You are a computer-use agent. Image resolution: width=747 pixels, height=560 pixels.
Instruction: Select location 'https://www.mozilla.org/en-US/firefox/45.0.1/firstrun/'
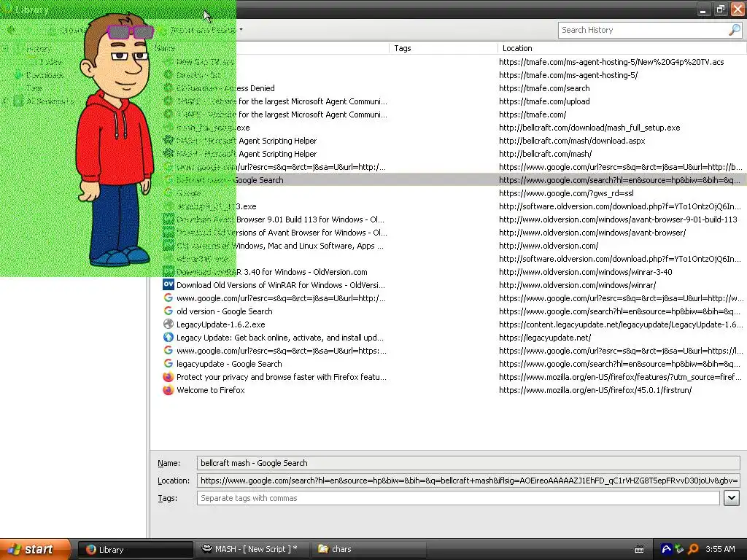pyautogui.click(x=595, y=390)
